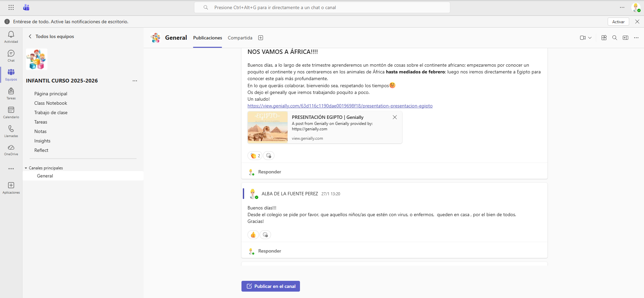Click the search box at the top
This screenshot has width=644, height=298.
322,7
